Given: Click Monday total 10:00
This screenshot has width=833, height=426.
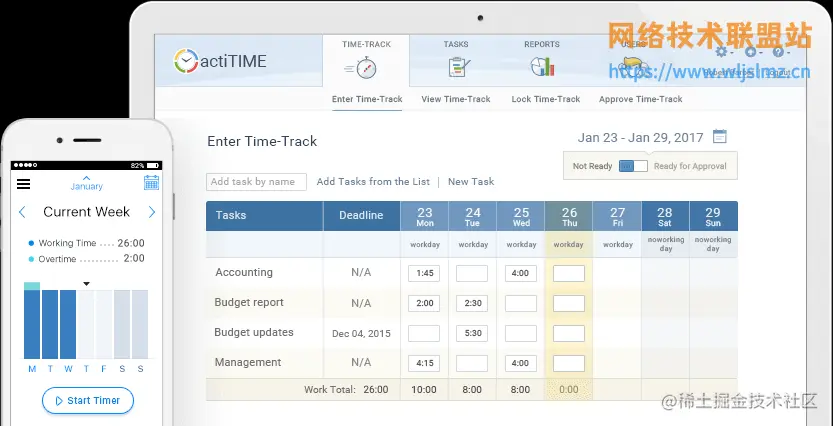Looking at the screenshot, I should [x=424, y=390].
